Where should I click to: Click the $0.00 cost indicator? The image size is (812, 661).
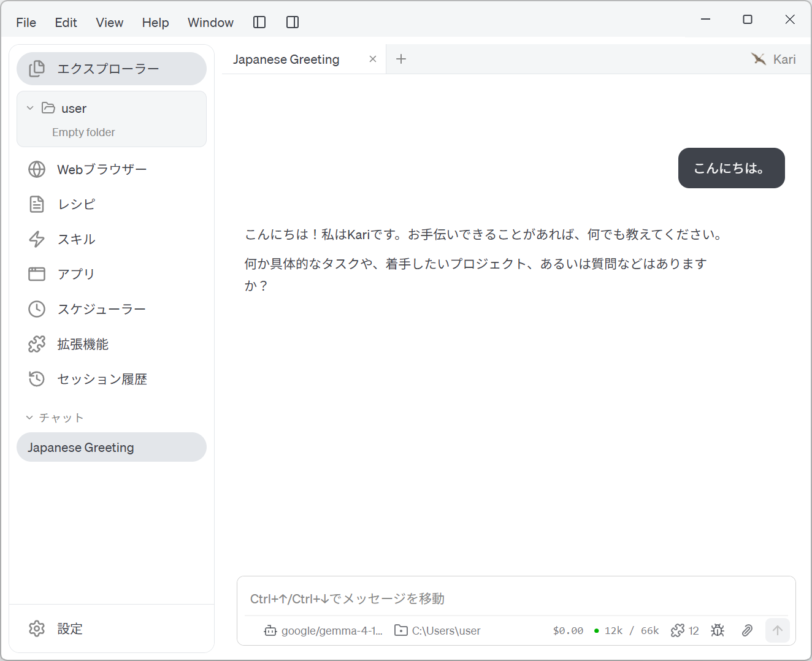tap(568, 630)
